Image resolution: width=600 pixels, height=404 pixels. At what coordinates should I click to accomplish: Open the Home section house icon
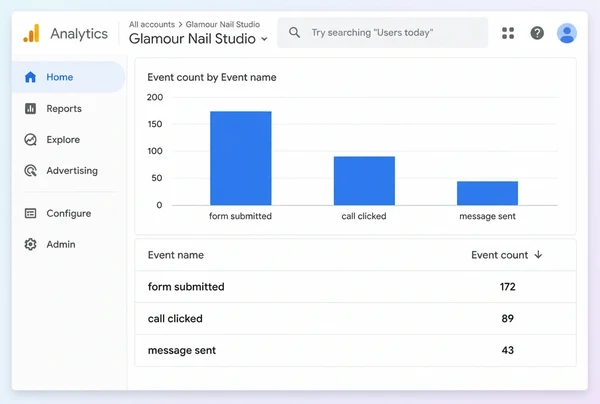tap(30, 77)
